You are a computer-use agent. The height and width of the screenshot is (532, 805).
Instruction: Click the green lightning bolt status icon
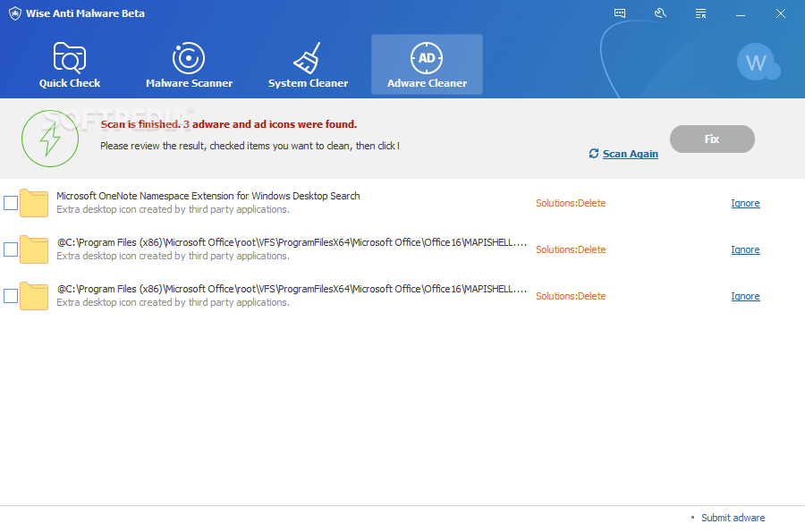[50, 139]
